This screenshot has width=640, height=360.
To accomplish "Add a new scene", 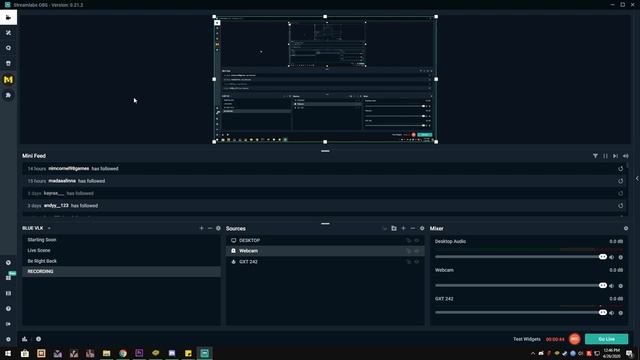I will click(x=201, y=228).
